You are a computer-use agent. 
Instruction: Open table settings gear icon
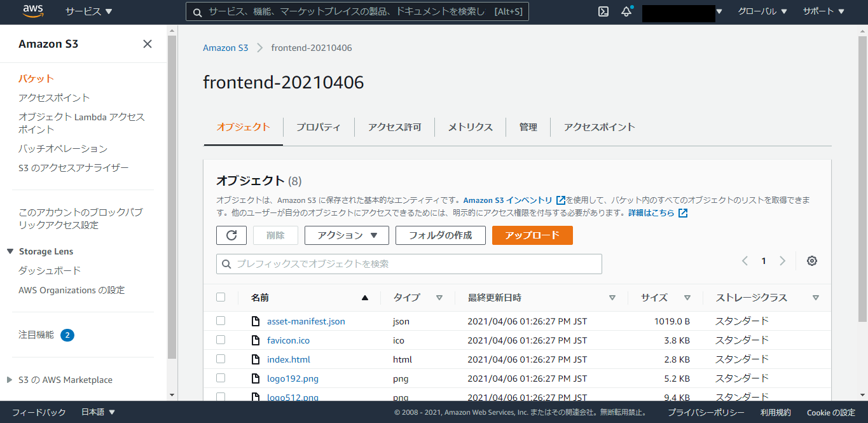click(x=811, y=261)
